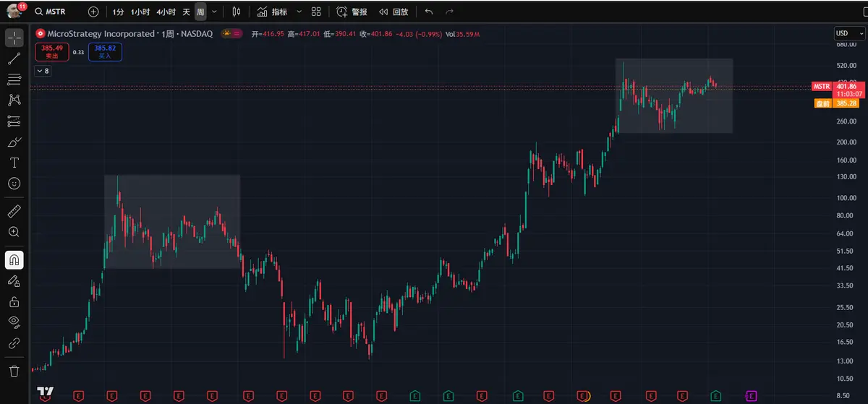Click the 0.33 spread value
Image resolution: width=868 pixels, height=404 pixels.
click(x=79, y=52)
